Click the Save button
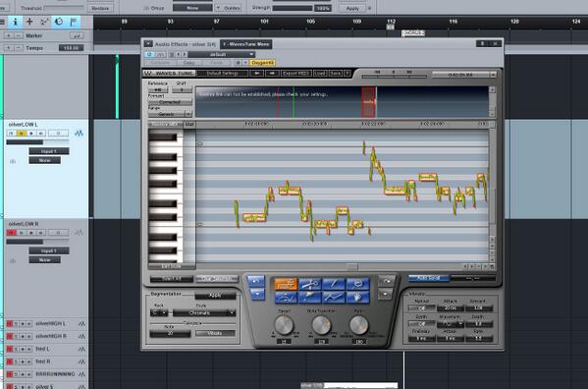The image size is (588, 389). pyautogui.click(x=336, y=73)
